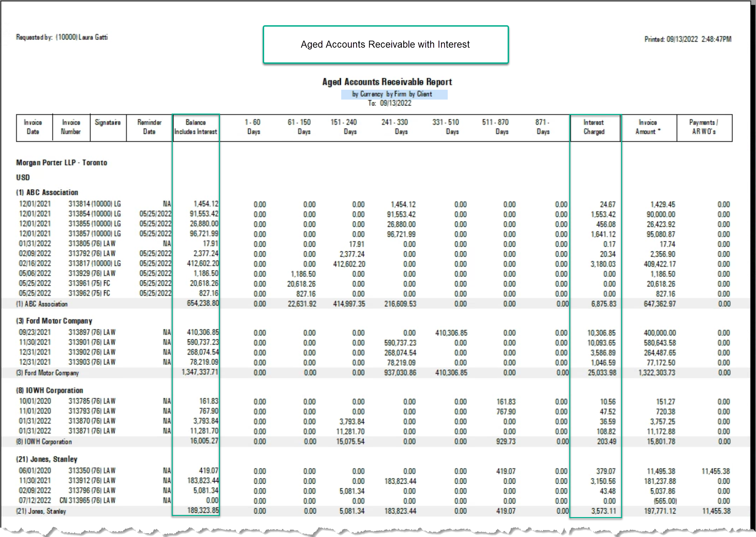The width and height of the screenshot is (756, 537).
Task: Click the (8) IOWH Corporation group heading
Action: click(50, 390)
